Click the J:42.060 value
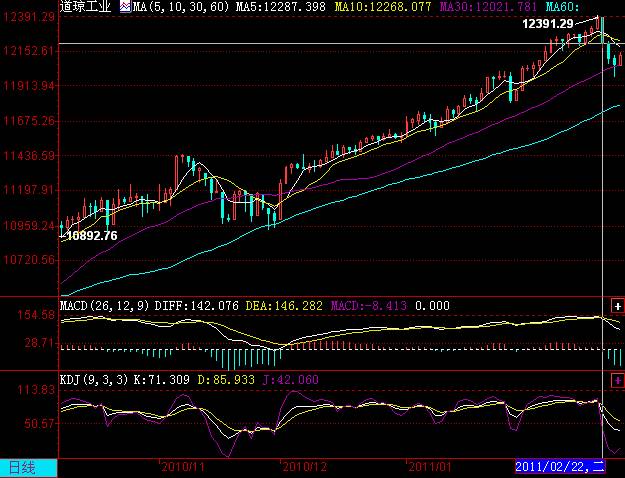 click(291, 380)
